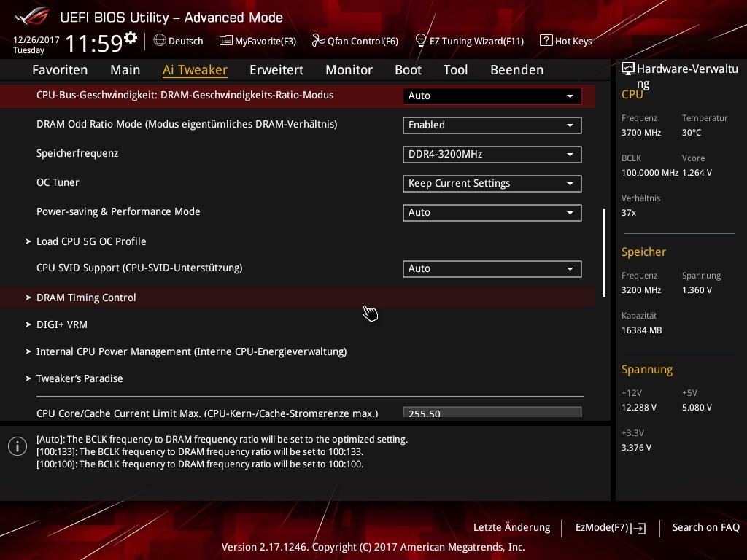Expand DIGI+ VRM submenu
The height and width of the screenshot is (560, 747).
(56, 324)
